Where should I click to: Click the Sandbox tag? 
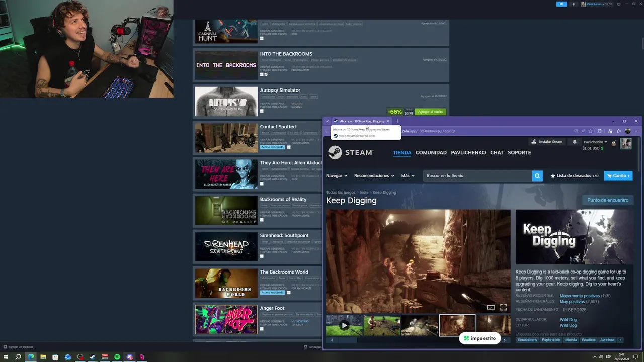[x=589, y=340]
